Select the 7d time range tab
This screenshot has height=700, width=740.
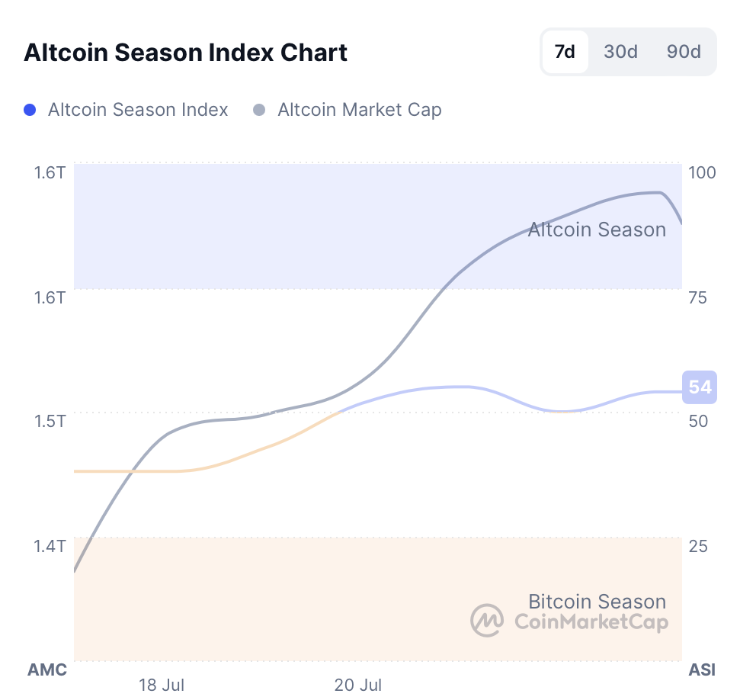565,52
